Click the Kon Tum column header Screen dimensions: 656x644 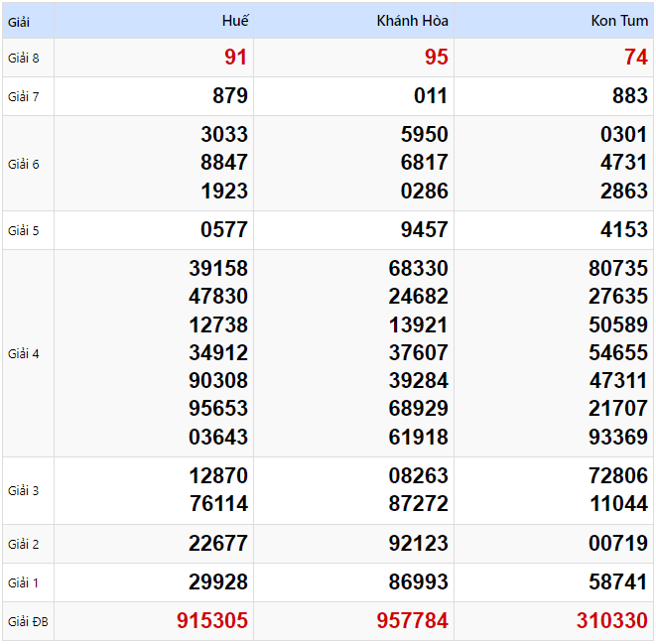pos(618,21)
